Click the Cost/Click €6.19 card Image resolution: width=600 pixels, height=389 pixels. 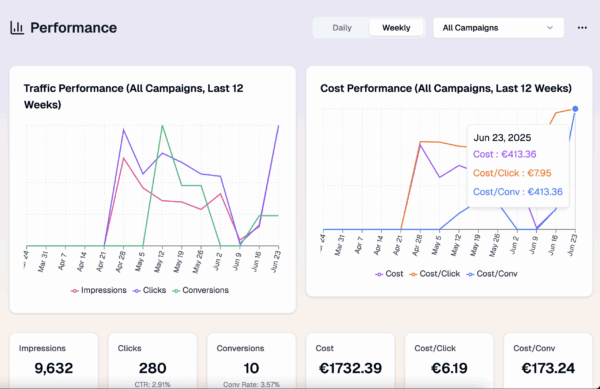pyautogui.click(x=449, y=361)
